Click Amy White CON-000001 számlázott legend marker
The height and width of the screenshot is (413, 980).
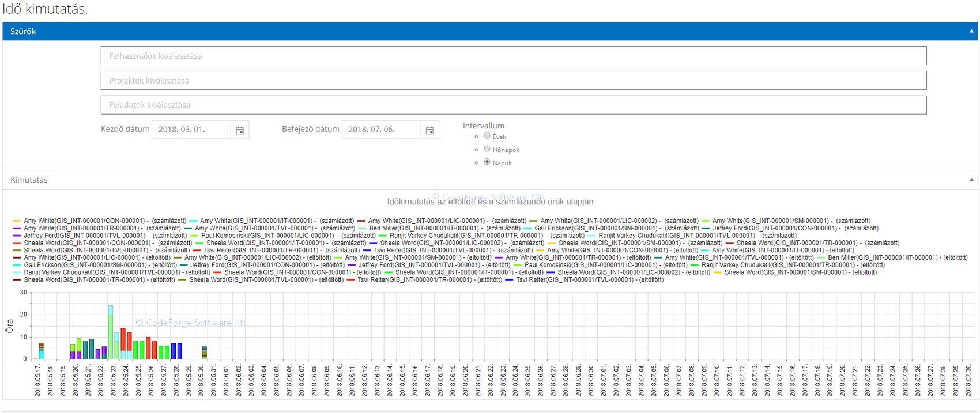(17, 221)
